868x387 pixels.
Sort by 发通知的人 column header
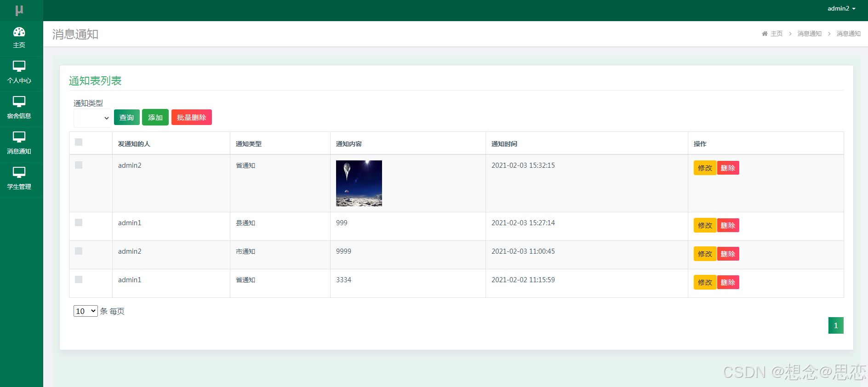coord(134,144)
